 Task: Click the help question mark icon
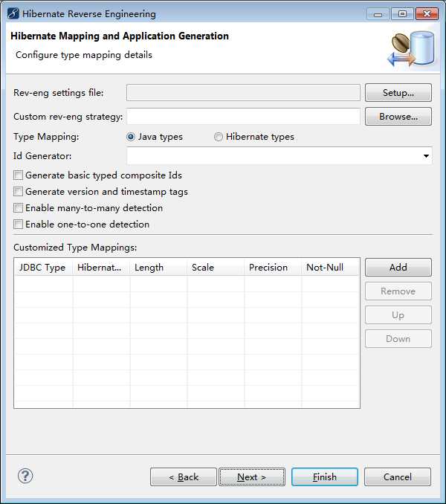(x=25, y=476)
